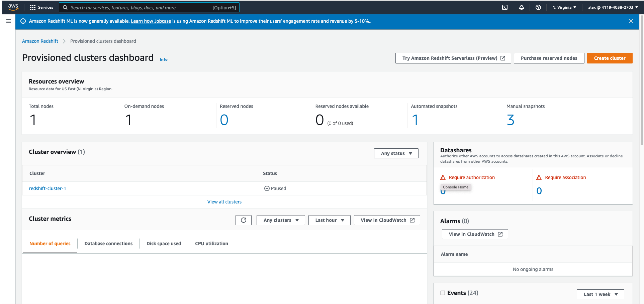
Task: Click Try Amazon Redshift Serverless (Preview)
Action: click(453, 58)
